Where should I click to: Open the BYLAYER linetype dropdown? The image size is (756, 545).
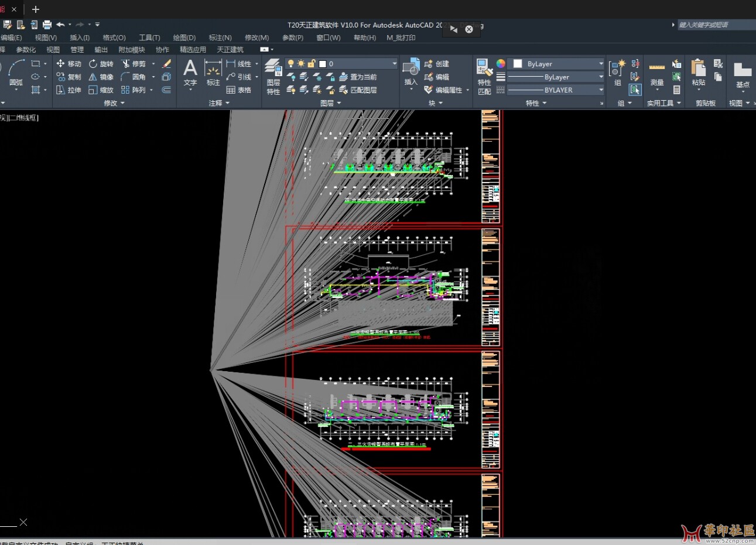pos(556,90)
